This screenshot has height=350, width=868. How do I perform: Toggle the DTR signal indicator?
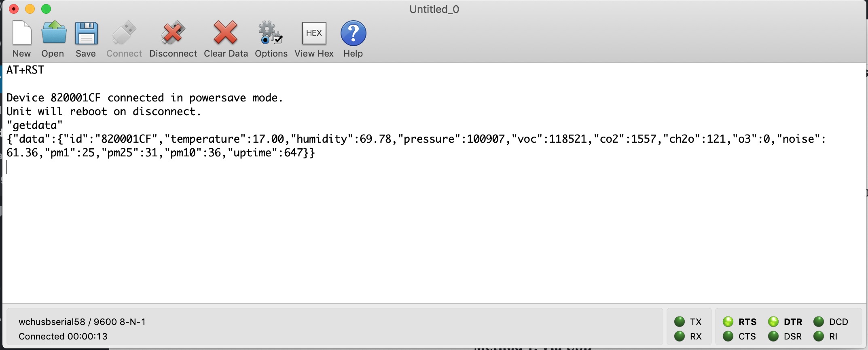click(774, 321)
